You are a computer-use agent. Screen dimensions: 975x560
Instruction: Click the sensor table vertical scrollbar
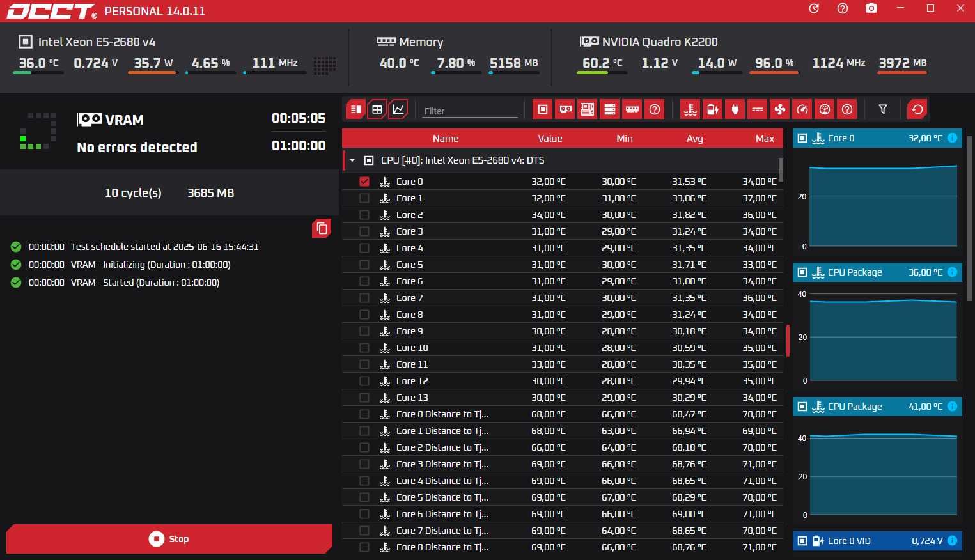[x=781, y=169]
